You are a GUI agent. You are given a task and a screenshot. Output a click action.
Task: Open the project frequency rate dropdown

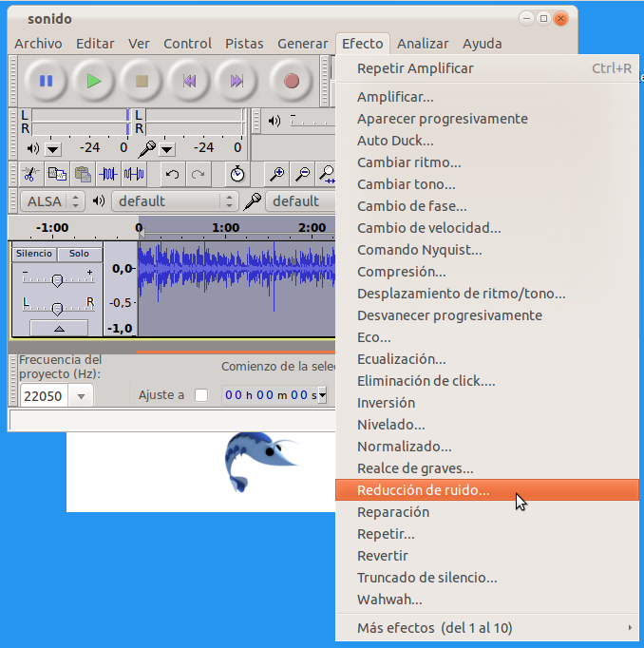point(81,396)
